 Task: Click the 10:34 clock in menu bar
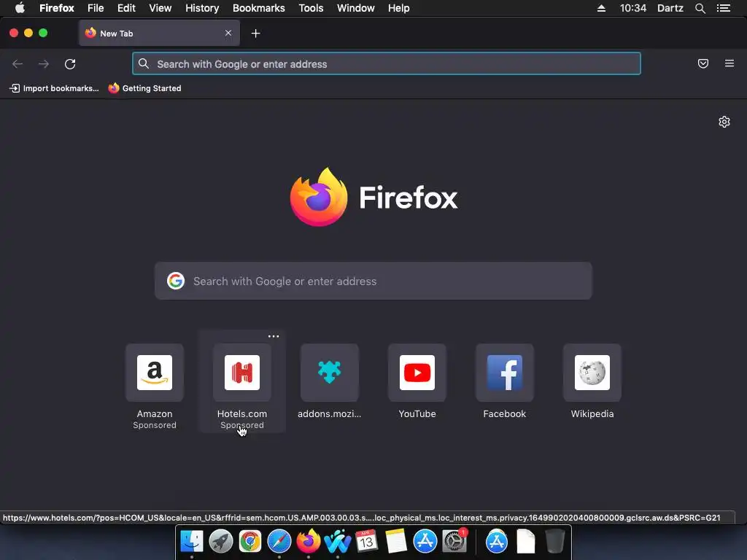coord(632,8)
